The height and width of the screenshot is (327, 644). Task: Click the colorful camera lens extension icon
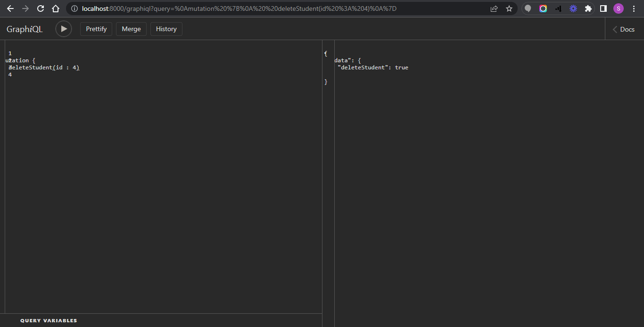(543, 8)
